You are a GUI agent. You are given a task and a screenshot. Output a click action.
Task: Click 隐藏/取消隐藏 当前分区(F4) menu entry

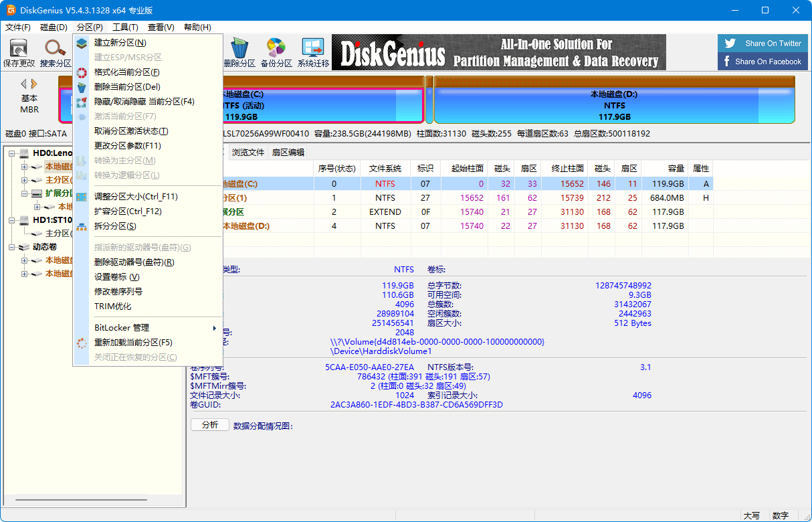click(x=148, y=102)
